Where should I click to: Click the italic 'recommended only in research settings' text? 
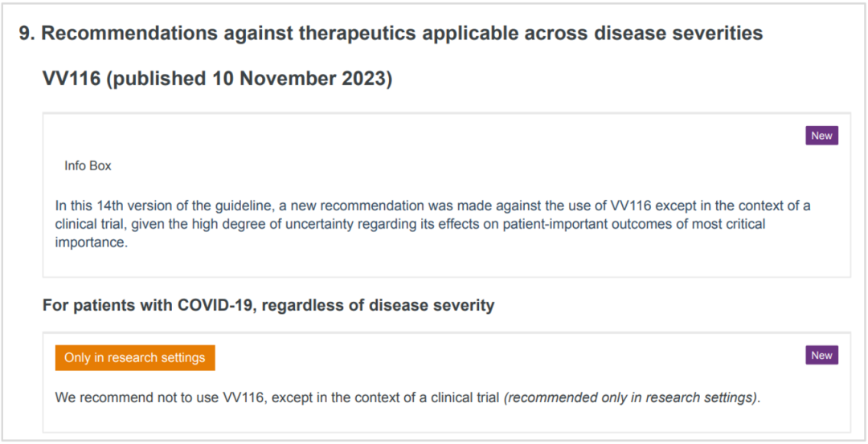[x=631, y=398]
